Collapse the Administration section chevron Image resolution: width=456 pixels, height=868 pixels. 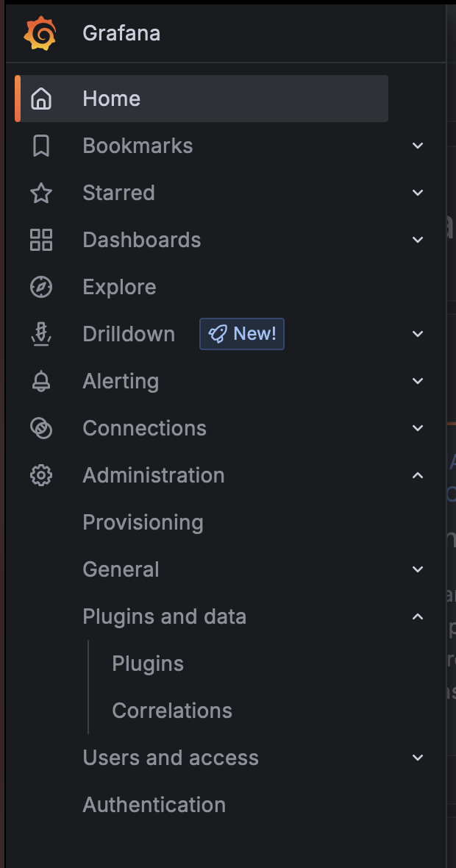pyautogui.click(x=418, y=475)
